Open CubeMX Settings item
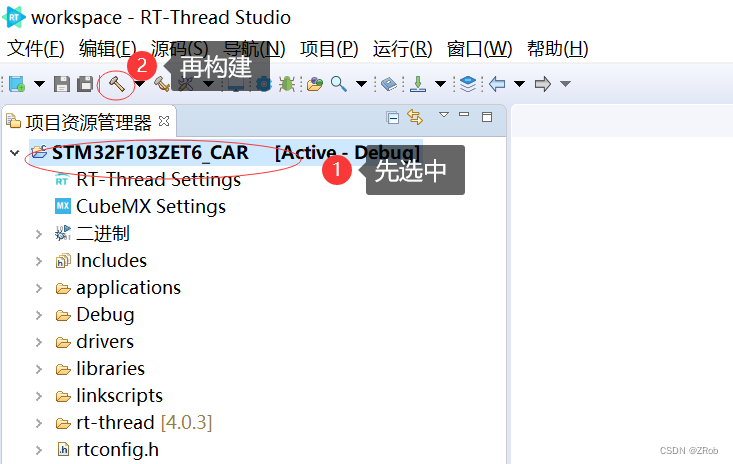 pyautogui.click(x=151, y=207)
